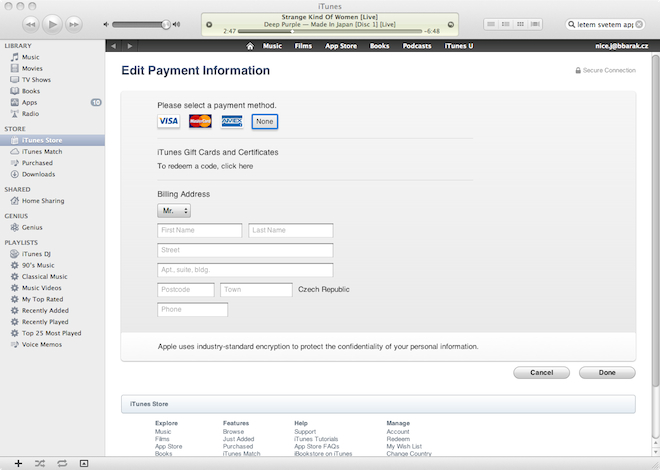
Task: Open the Music tab in the store bar
Action: [x=272, y=46]
